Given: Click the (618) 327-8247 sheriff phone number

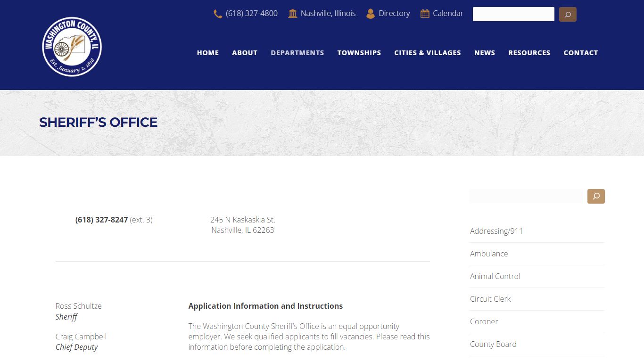Looking at the screenshot, I should [101, 220].
